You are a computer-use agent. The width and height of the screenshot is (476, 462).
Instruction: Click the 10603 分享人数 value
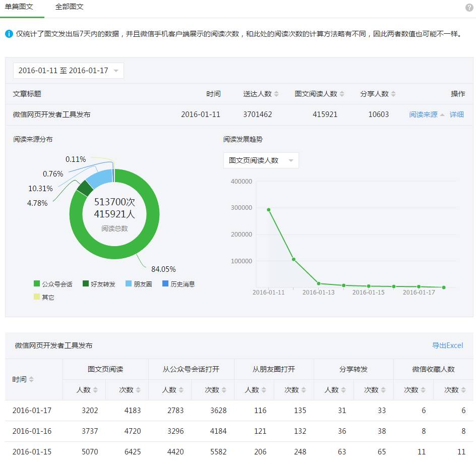tap(379, 114)
